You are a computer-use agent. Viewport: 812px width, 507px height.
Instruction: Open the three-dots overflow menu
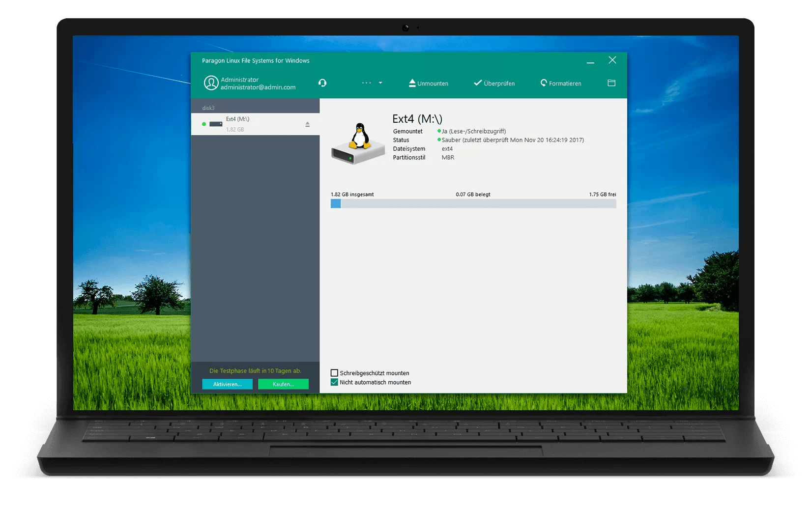tap(367, 83)
